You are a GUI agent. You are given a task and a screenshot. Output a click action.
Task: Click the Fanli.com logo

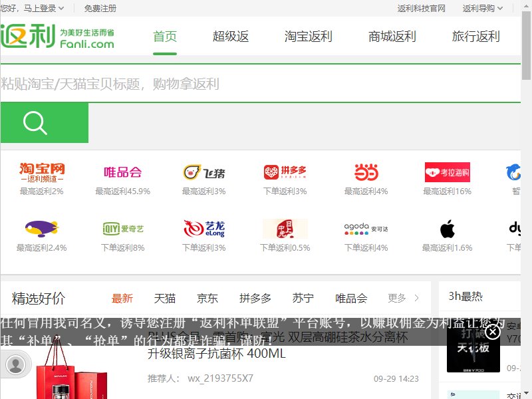coord(57,36)
